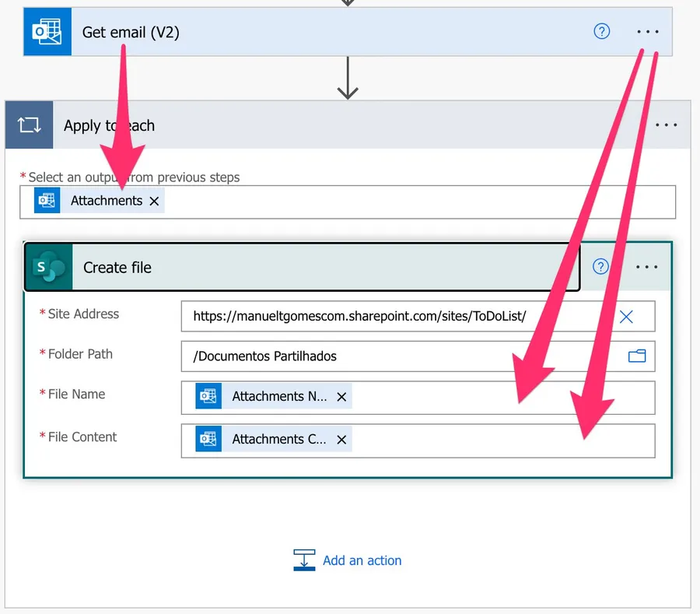The width and height of the screenshot is (700, 614).
Task: Open the folder picker for Folder Path
Action: point(637,356)
